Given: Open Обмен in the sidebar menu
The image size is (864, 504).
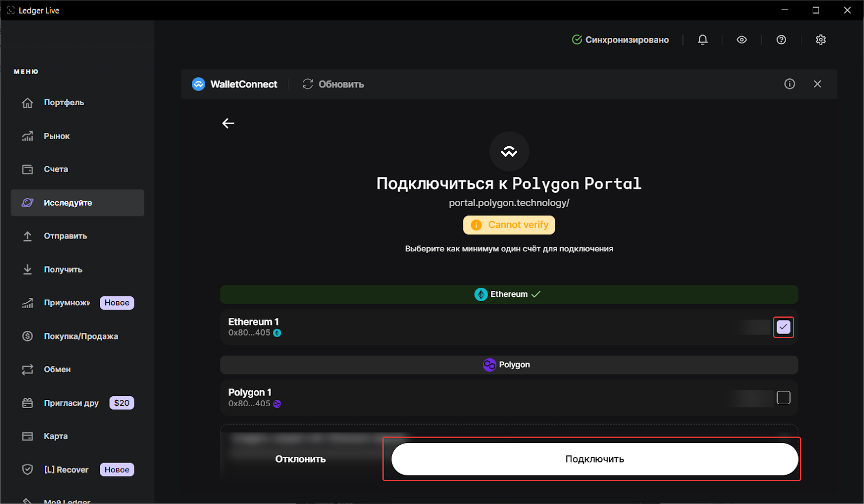Looking at the screenshot, I should 77,370.
